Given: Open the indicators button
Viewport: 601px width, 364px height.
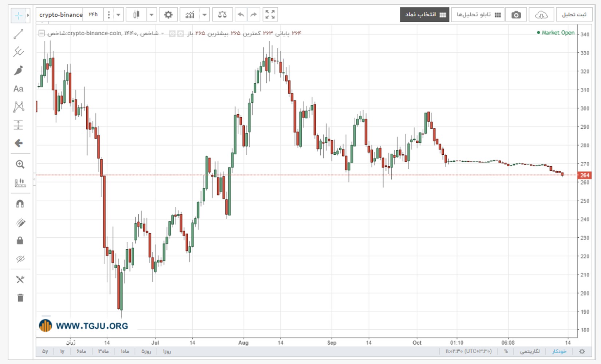Looking at the screenshot, I should point(190,15).
